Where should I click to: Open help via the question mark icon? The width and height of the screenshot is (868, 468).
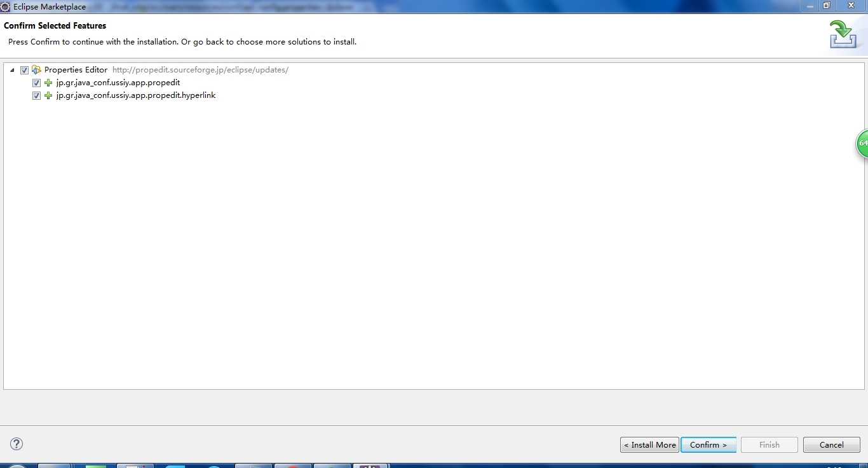17,444
